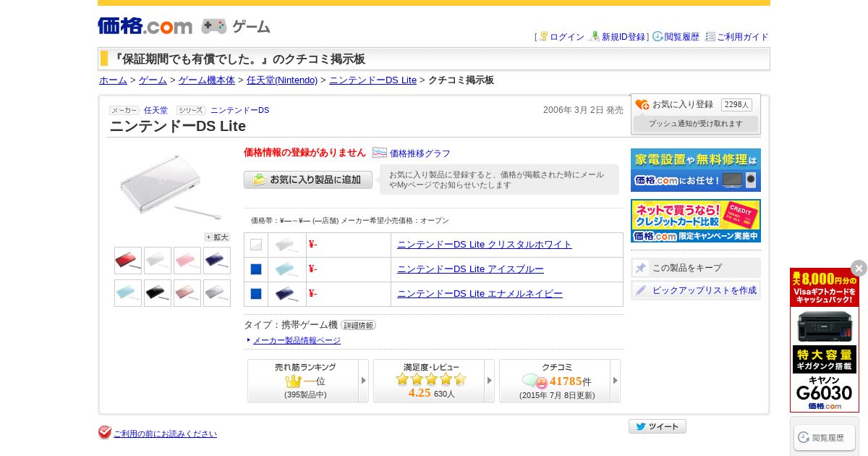Screen dimensions: 868x456
Task: Click the 家電設置や無料修理 banner
Action: pyautogui.click(x=696, y=170)
